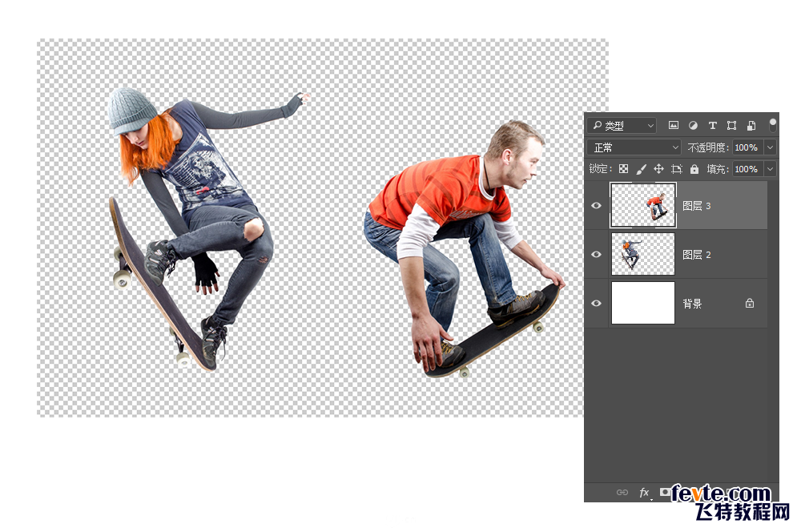Click the 背景 layer name

692,304
